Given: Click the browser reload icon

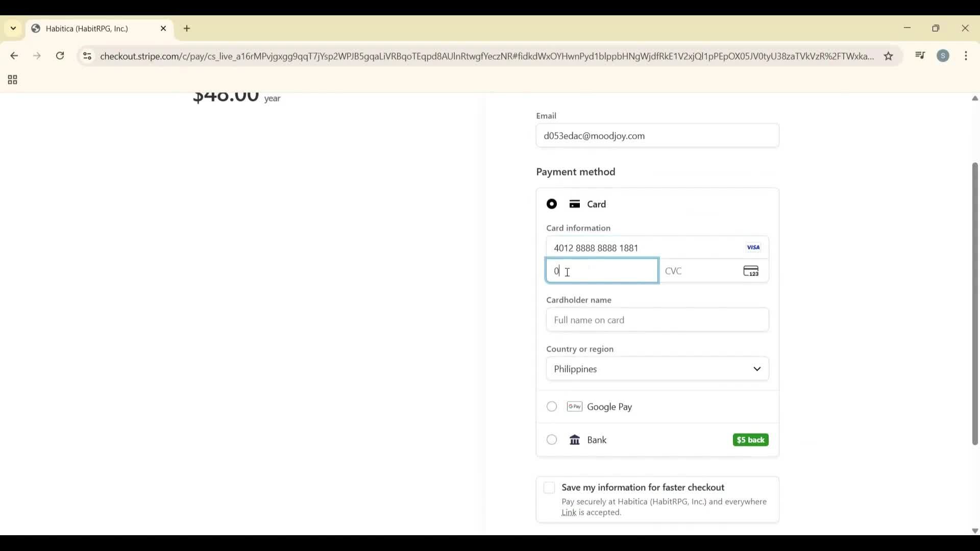Looking at the screenshot, I should 60,56.
